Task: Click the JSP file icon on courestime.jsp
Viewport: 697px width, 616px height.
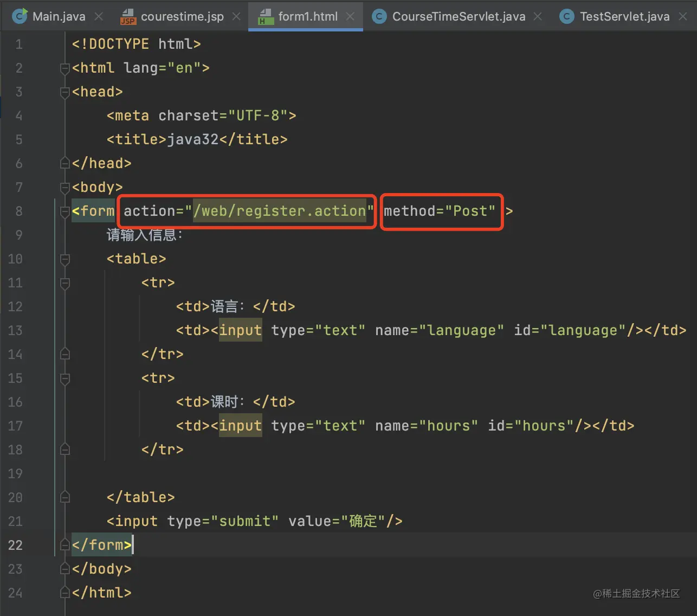Action: point(128,17)
